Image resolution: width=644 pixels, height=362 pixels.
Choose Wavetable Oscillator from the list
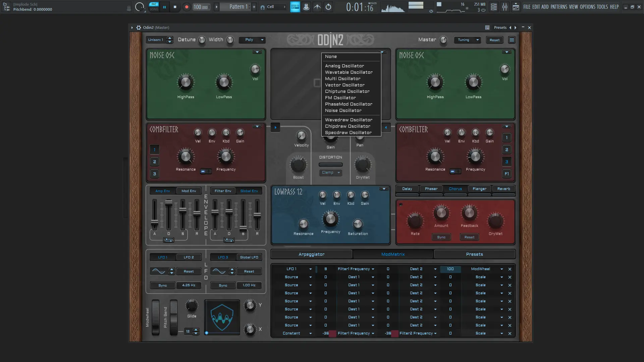coord(348,72)
